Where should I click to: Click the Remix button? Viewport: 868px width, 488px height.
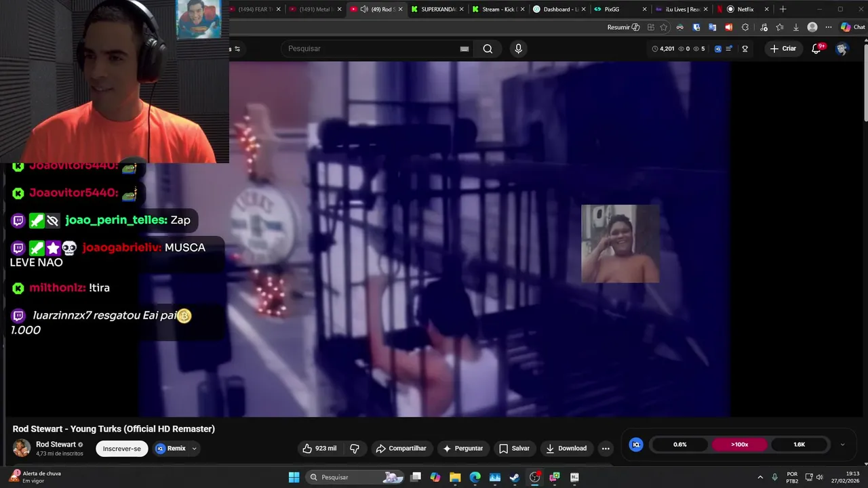(x=171, y=448)
